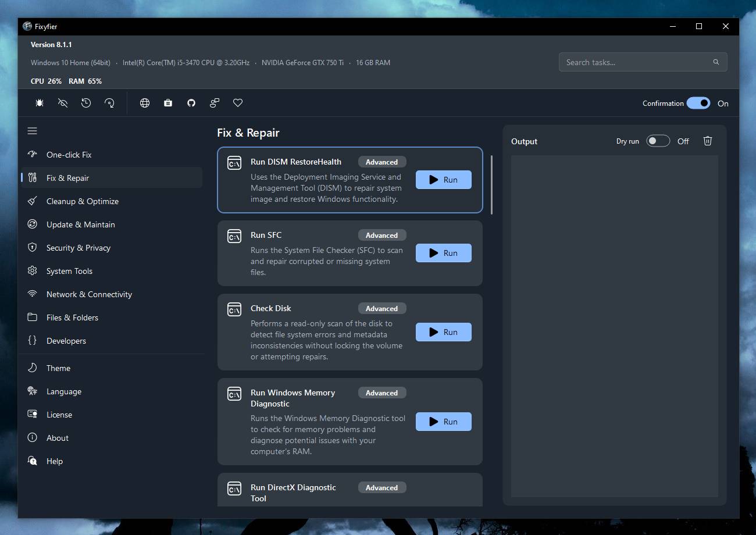Turn off the Confirmation toggle
This screenshot has width=756, height=535.
click(698, 103)
